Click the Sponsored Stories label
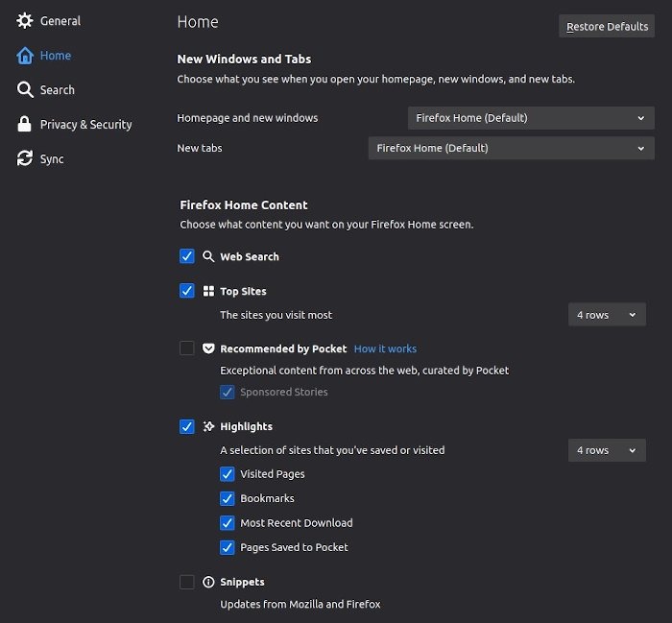The image size is (672, 623). (x=284, y=392)
